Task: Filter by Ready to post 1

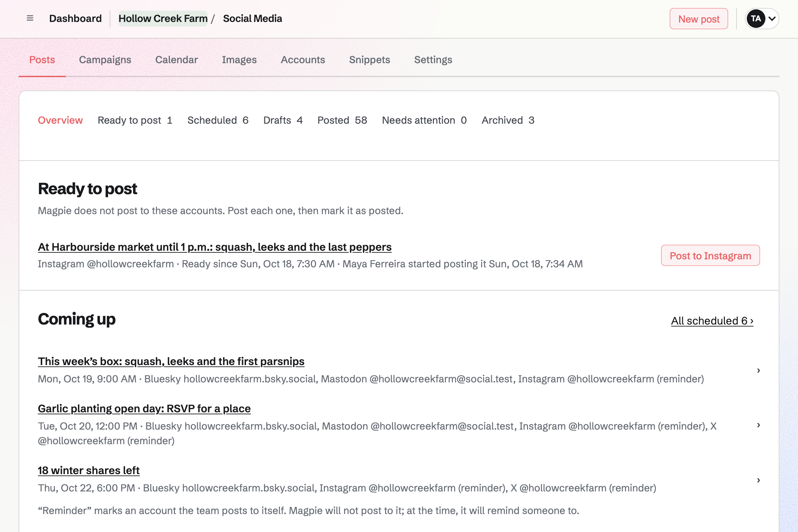Action: (135, 120)
